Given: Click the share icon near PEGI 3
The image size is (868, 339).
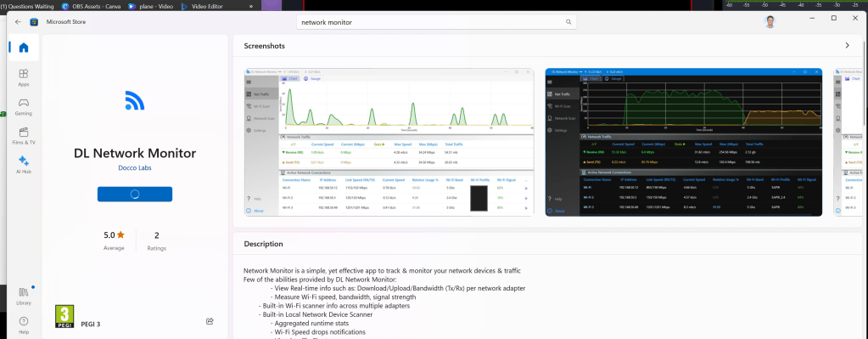Looking at the screenshot, I should click(210, 321).
